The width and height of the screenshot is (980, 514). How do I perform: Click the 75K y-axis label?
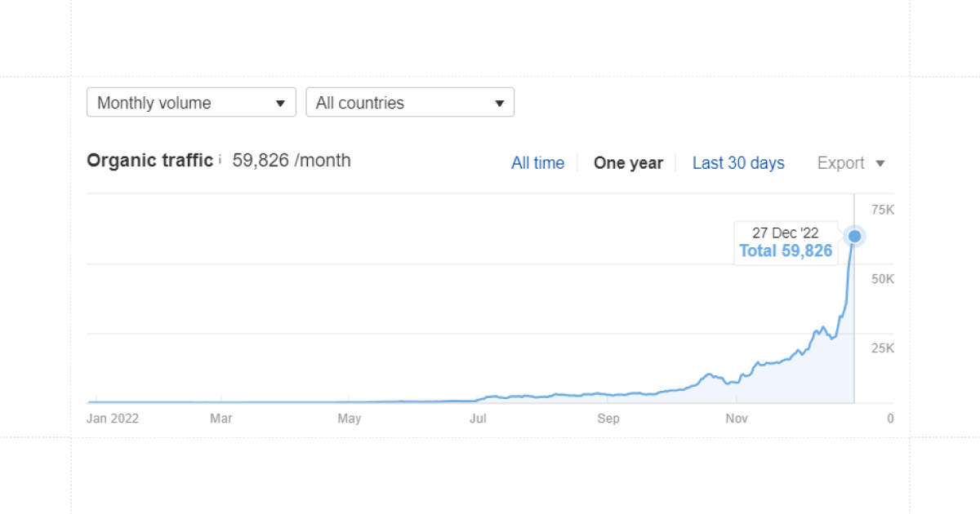pos(883,210)
